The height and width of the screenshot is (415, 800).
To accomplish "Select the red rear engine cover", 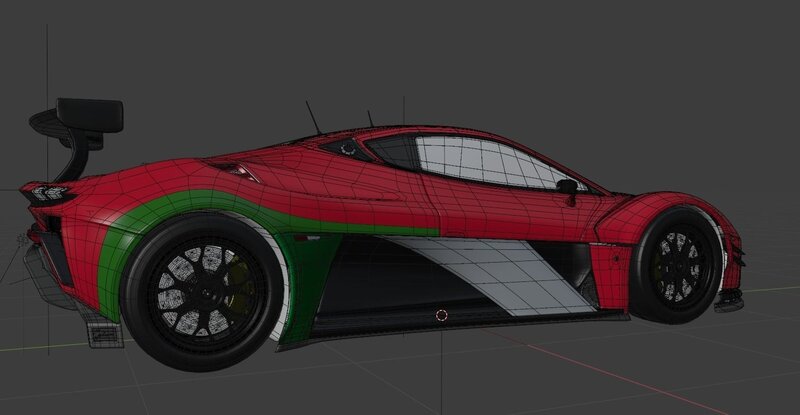I will pos(260,160).
